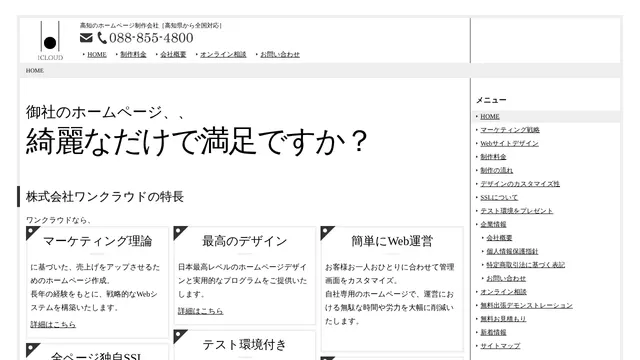
Task: Click the heading 綺麗なだけで満足ですか？
Action: (197, 142)
